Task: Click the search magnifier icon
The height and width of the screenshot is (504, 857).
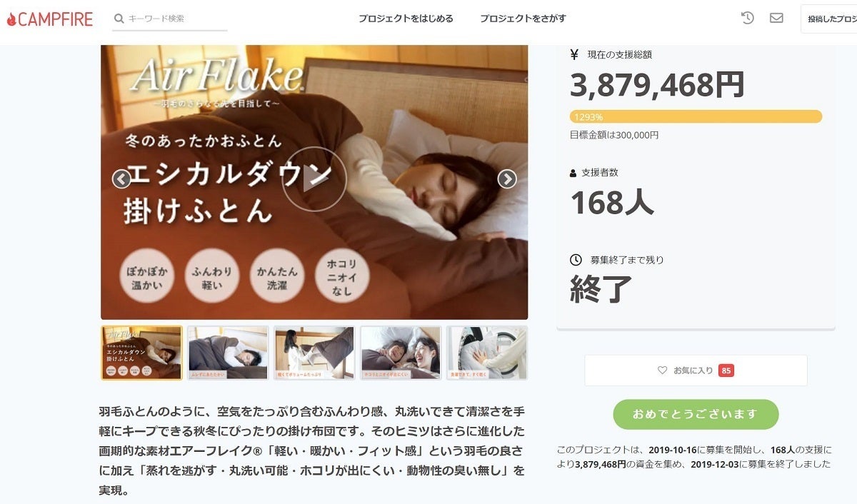Action: click(119, 19)
